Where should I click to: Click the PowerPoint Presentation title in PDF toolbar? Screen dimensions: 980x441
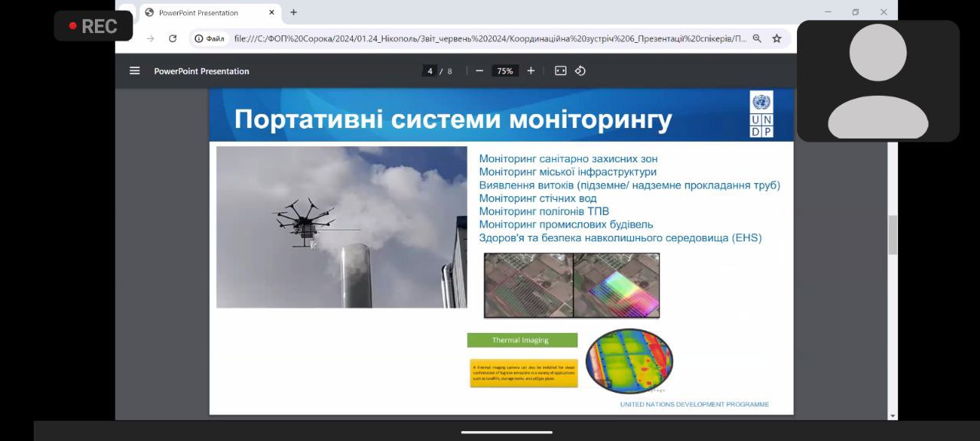(x=201, y=71)
